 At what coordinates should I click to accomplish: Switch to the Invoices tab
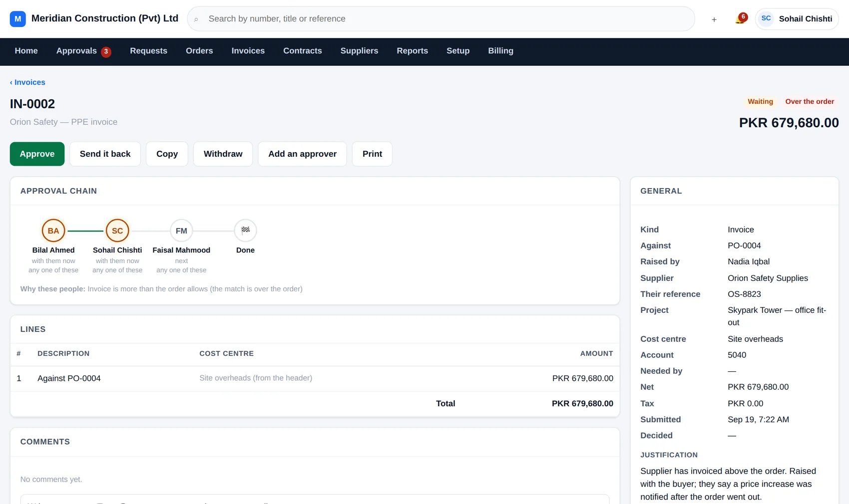coord(248,51)
